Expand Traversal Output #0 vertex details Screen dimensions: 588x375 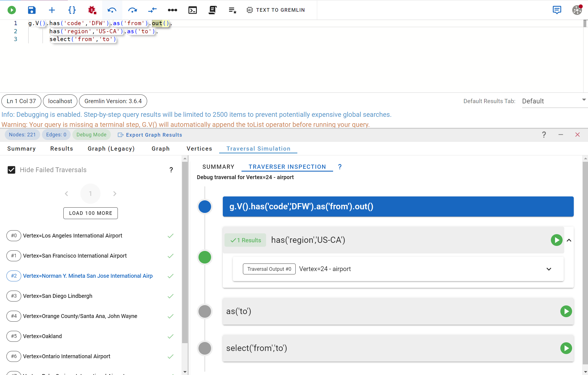click(x=549, y=269)
